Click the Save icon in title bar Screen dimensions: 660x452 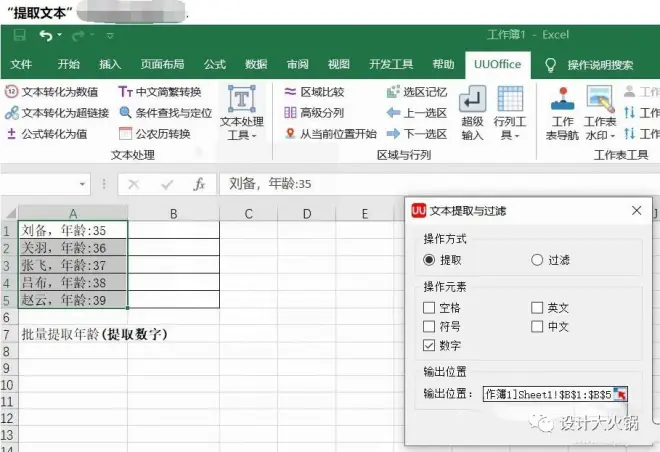pos(20,35)
